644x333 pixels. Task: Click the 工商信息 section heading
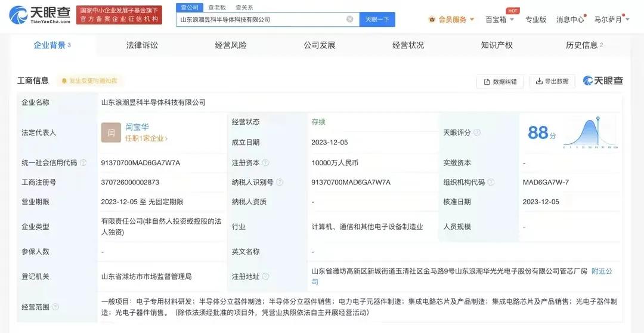tap(33, 81)
